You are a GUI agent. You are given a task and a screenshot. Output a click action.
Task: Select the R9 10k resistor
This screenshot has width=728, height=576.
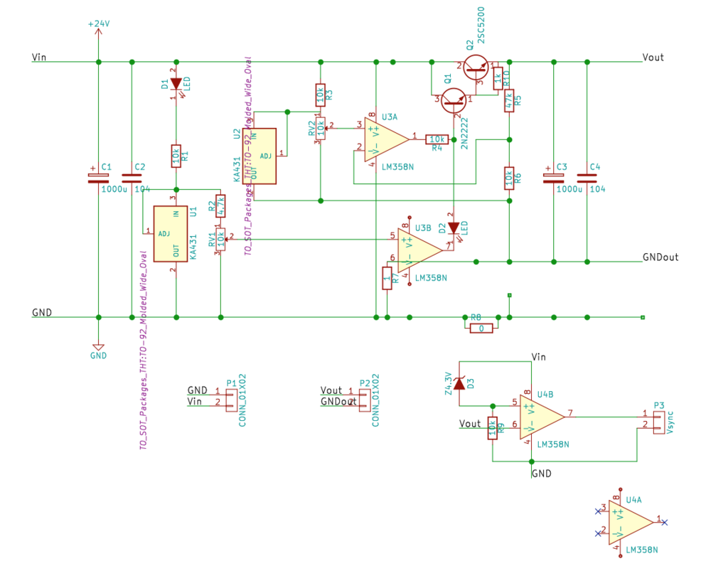coord(493,428)
